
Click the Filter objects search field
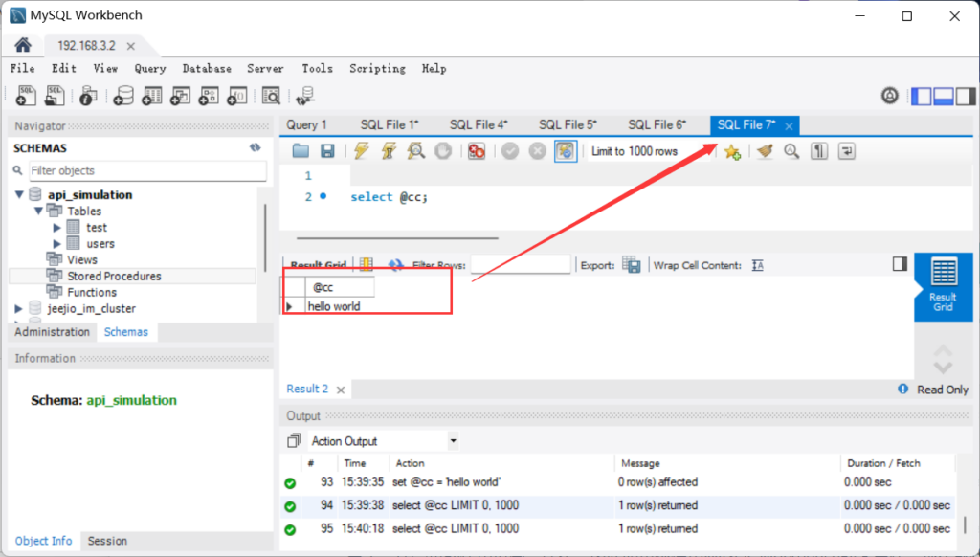147,170
